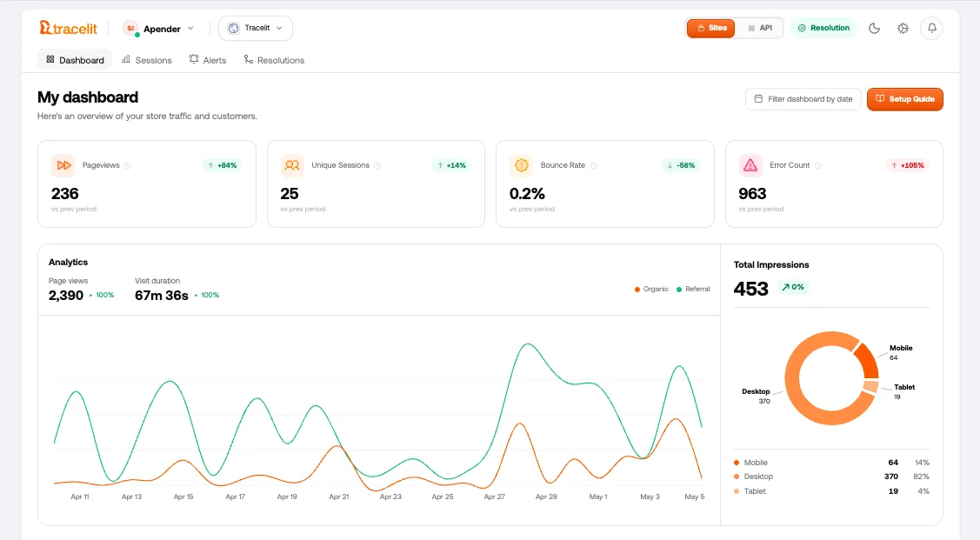
Task: Click the Setup Guide button
Action: [x=904, y=99]
